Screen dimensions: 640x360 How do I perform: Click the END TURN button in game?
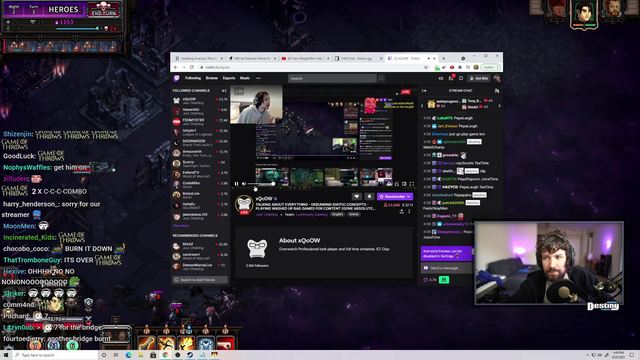point(104,9)
